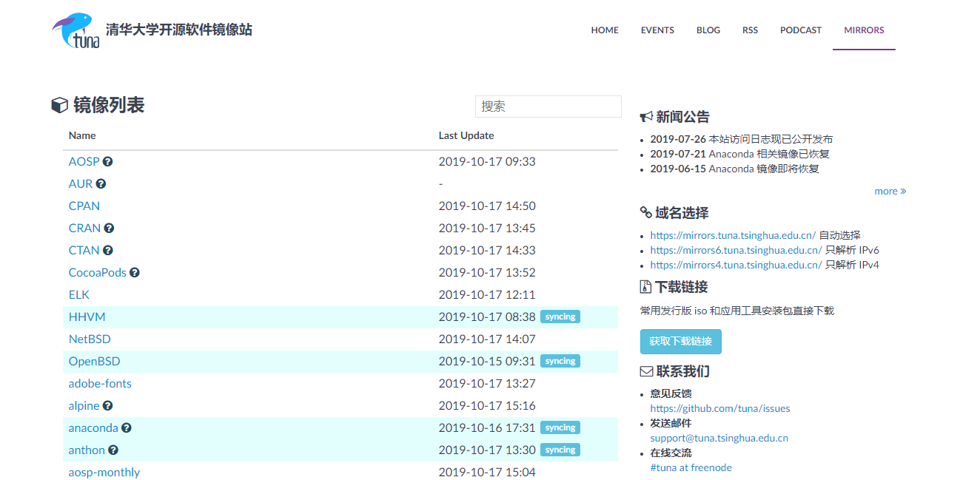
Task: Open the mirrors6 IPv6 domain link
Action: pyautogui.click(x=736, y=250)
